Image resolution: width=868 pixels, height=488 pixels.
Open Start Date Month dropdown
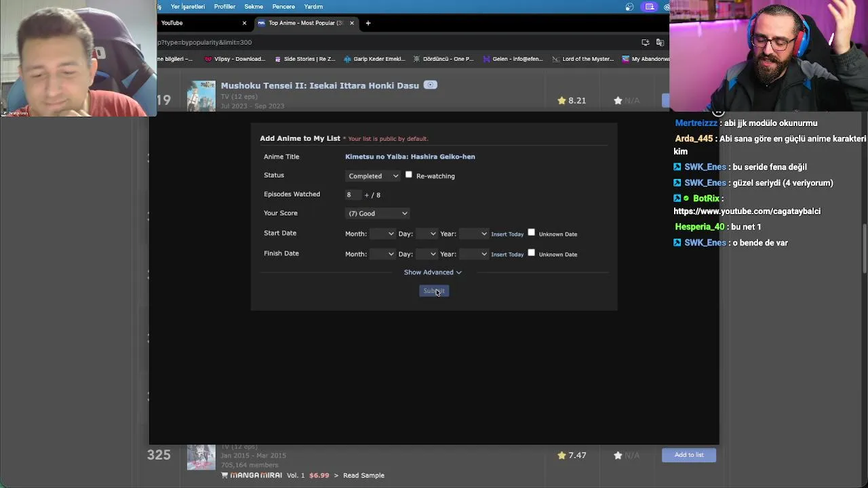point(382,234)
